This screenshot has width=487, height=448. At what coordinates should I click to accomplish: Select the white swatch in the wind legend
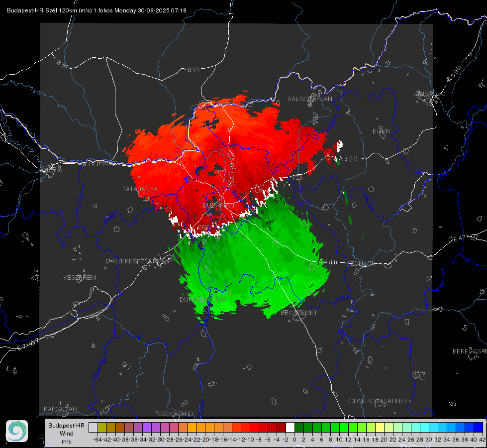pos(290,427)
